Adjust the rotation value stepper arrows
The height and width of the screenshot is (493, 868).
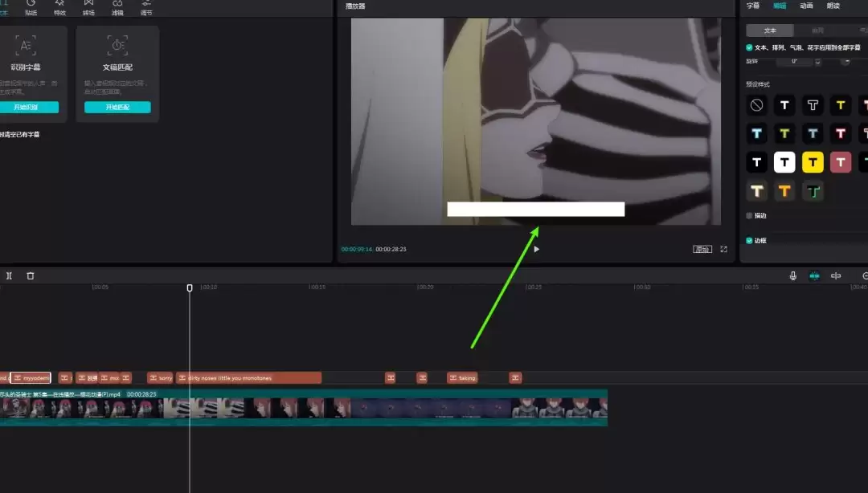click(817, 61)
